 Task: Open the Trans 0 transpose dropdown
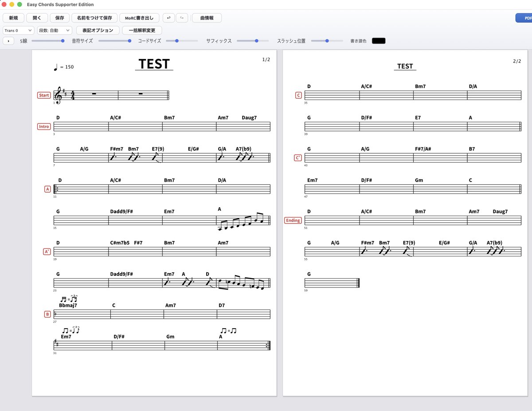18,31
